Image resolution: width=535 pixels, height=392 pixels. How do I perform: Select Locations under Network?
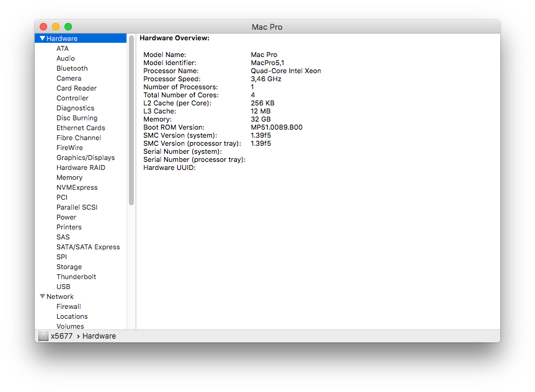click(72, 316)
